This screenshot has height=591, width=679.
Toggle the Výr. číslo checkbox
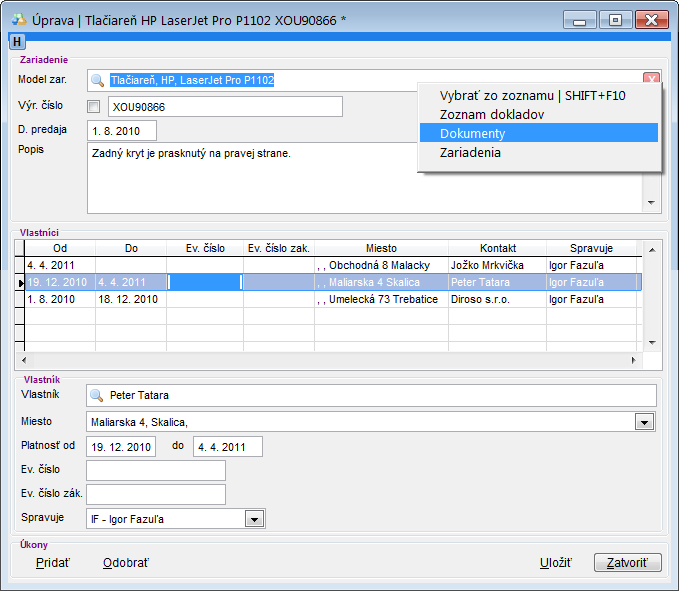94,106
